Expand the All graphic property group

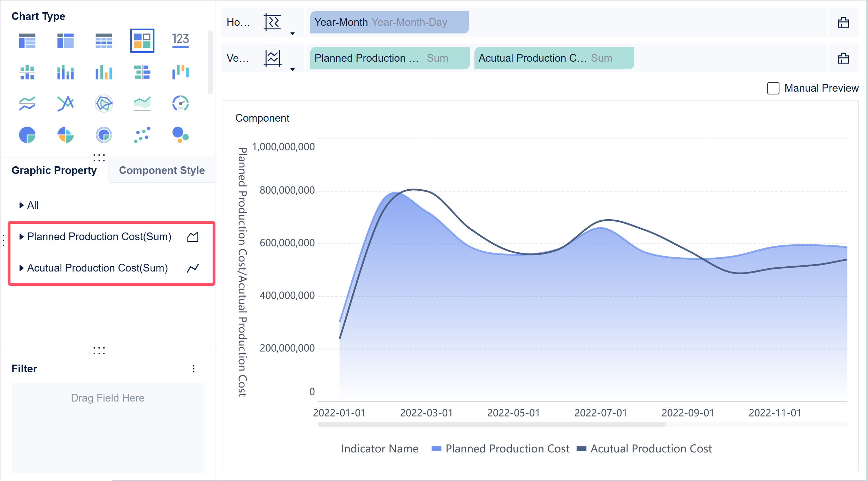[22, 205]
